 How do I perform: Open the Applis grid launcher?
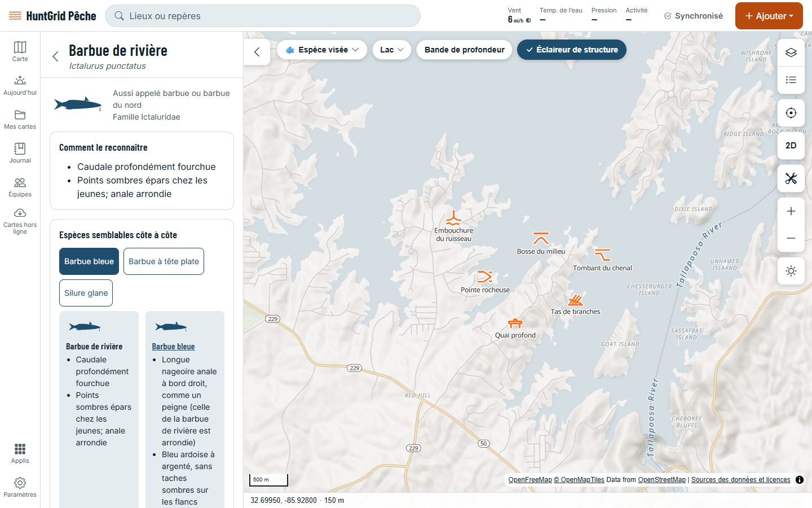pyautogui.click(x=20, y=453)
